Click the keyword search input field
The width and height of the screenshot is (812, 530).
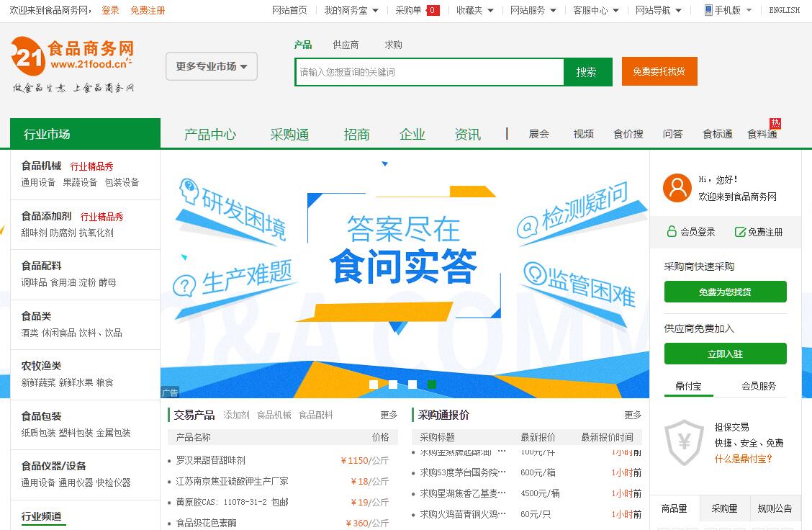[x=429, y=72]
